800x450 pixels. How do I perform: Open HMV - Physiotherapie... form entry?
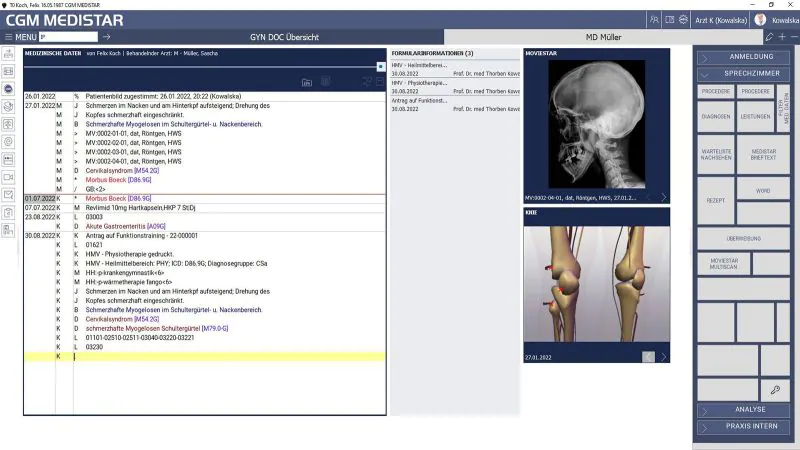coord(455,87)
